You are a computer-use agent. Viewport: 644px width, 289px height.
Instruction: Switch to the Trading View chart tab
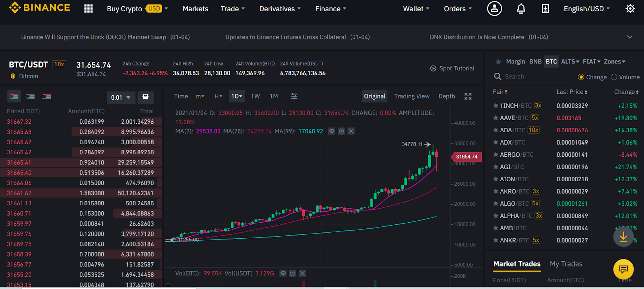tap(412, 96)
